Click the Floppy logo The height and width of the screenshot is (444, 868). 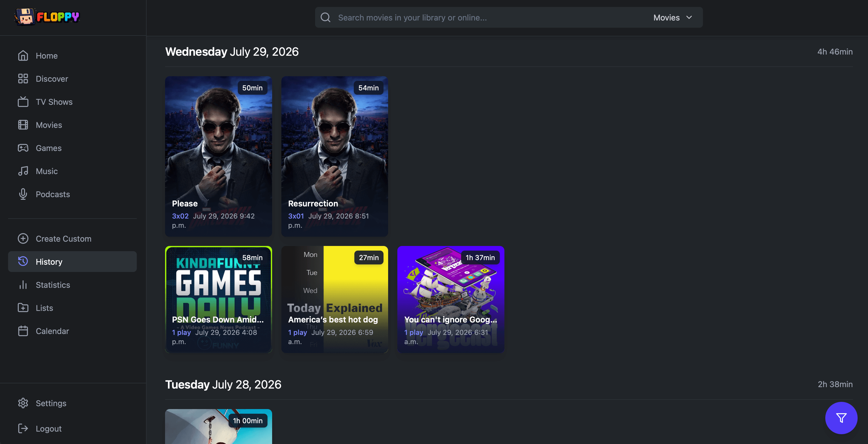(47, 17)
